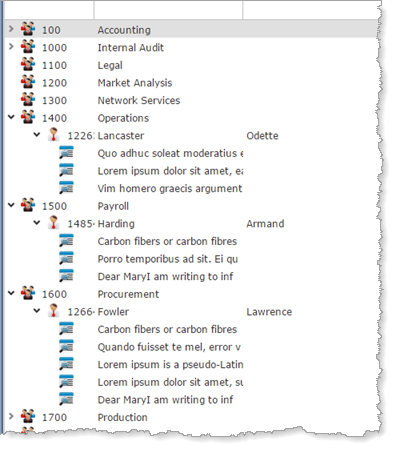Select the 'Quo adhuc soleat moderatius' note
Screen dimensions: 396x449
pyautogui.click(x=170, y=153)
